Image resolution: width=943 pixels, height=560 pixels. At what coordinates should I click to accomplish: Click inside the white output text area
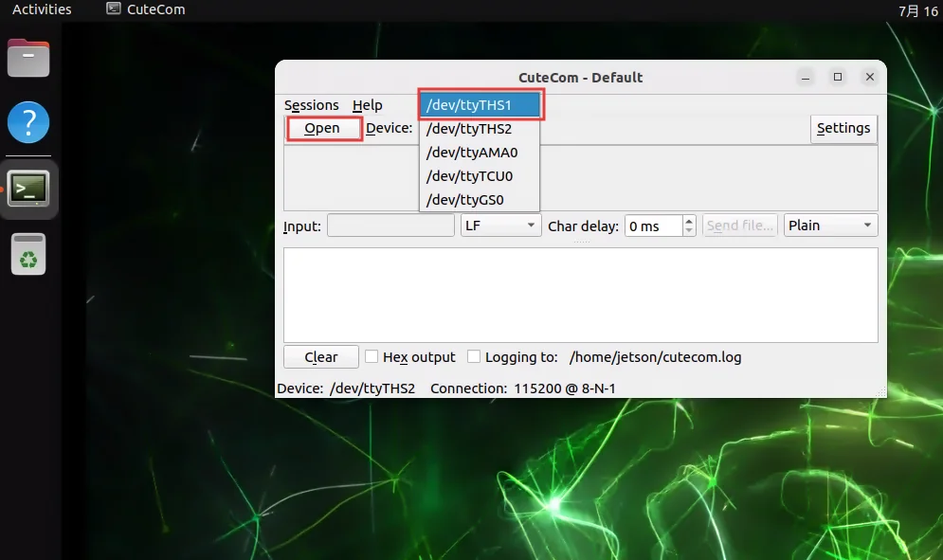tap(580, 295)
